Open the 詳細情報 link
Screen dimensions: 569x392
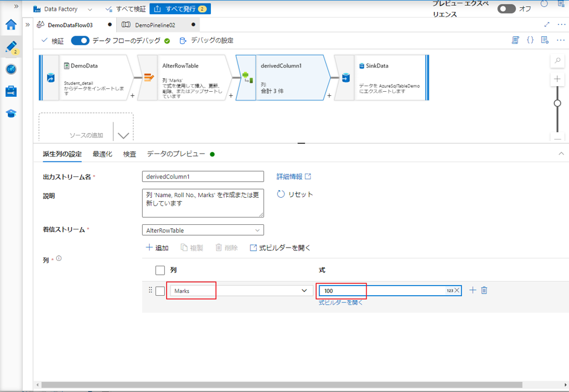[x=294, y=177]
